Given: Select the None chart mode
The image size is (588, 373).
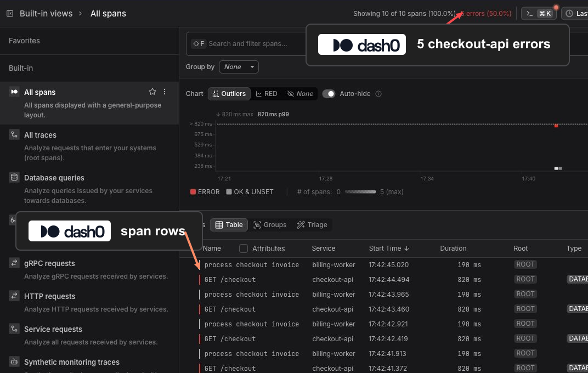Looking at the screenshot, I should pos(300,94).
